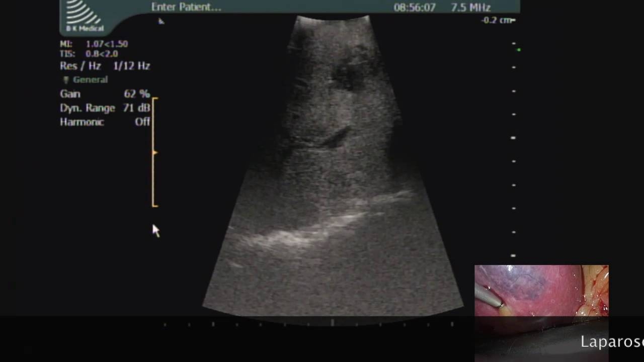Toggle Harmonic imaging from Off to On

142,122
